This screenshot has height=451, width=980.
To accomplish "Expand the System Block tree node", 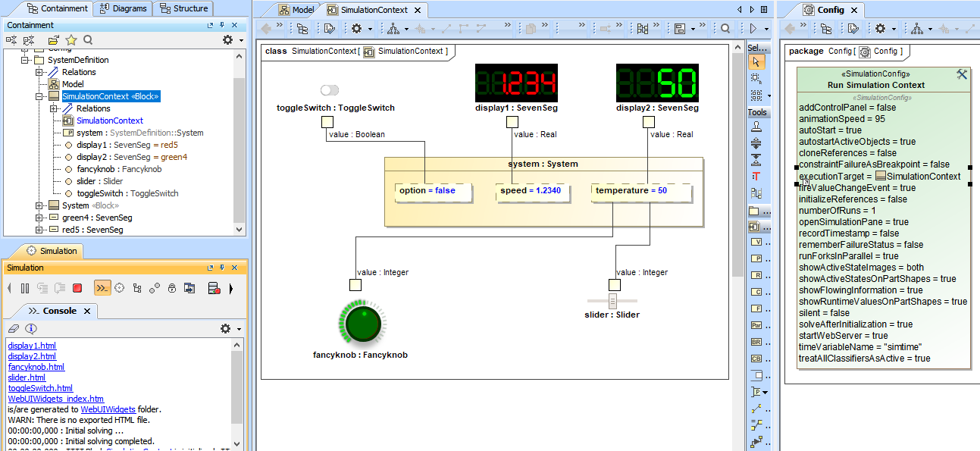I will 39,205.
